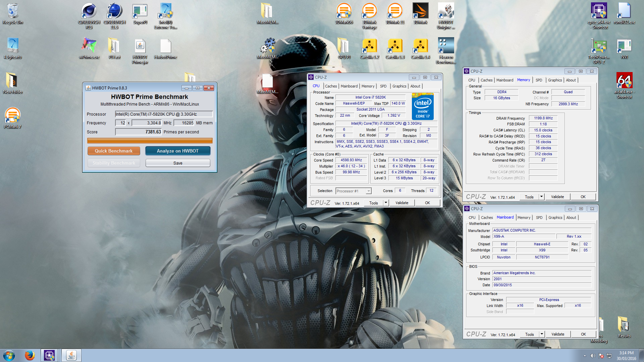Show hidden system tray icons
644x362 pixels.
click(x=585, y=356)
